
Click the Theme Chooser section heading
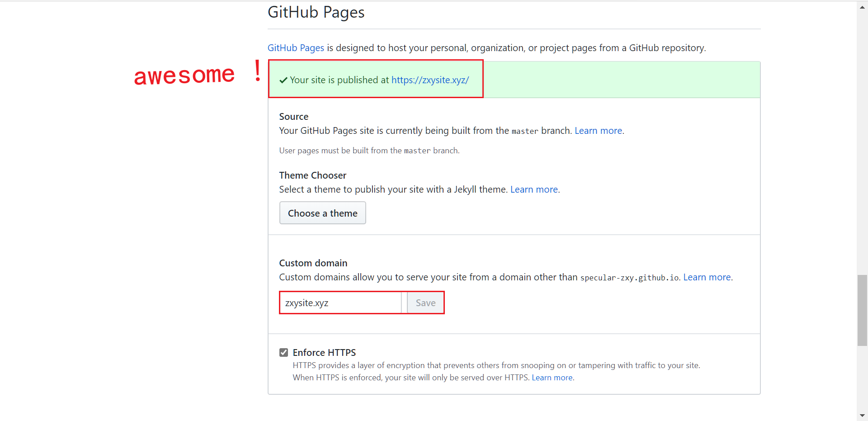click(312, 175)
